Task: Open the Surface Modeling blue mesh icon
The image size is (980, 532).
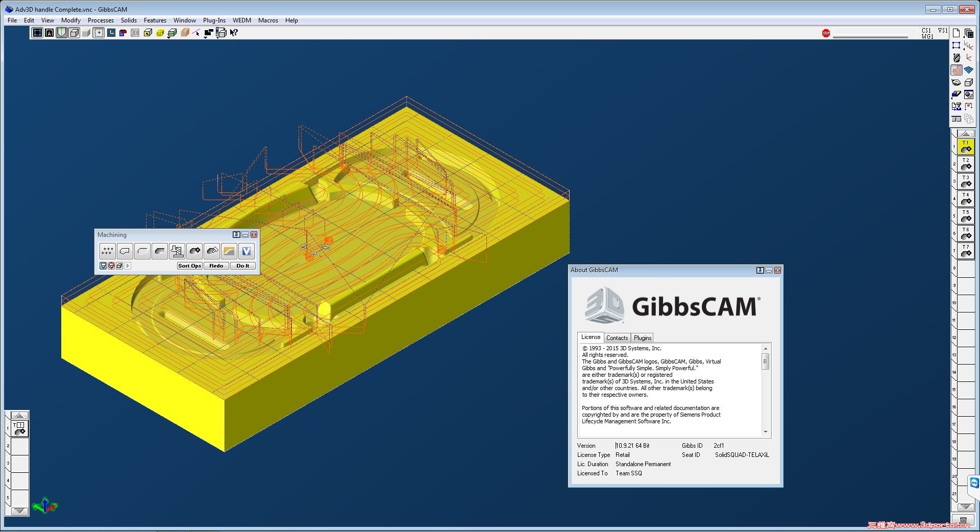Action: click(968, 70)
